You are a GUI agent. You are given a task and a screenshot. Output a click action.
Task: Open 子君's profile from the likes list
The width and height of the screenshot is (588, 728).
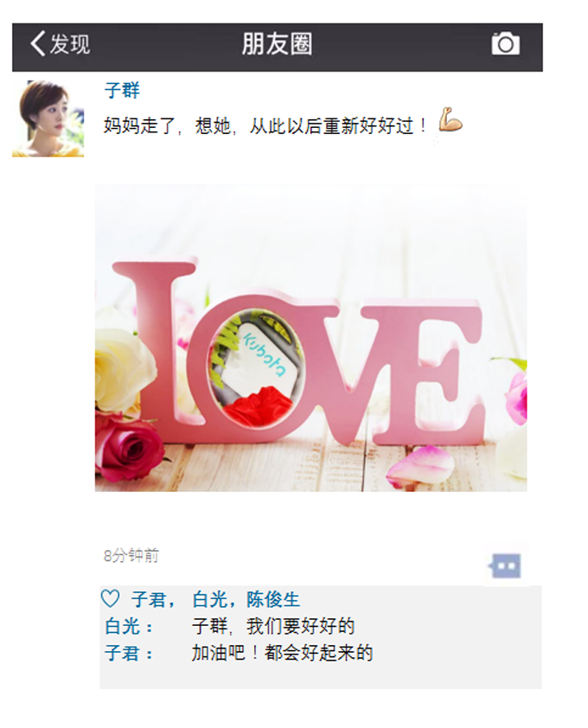pos(149,599)
